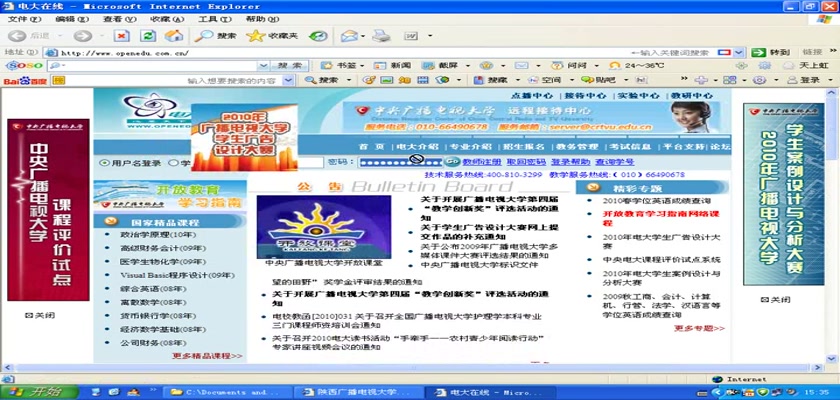
Task: Click the Edit with Word icon
Action: pyautogui.click(x=411, y=36)
